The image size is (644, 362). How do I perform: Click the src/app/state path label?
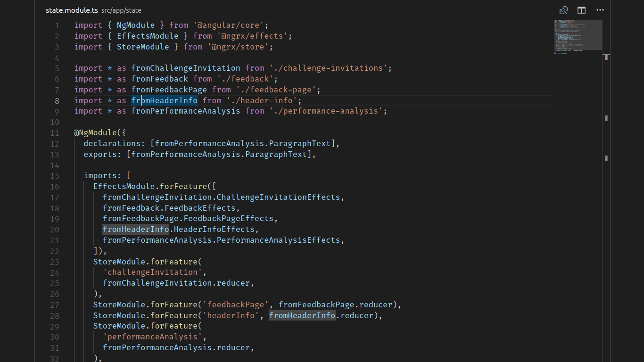pyautogui.click(x=121, y=10)
